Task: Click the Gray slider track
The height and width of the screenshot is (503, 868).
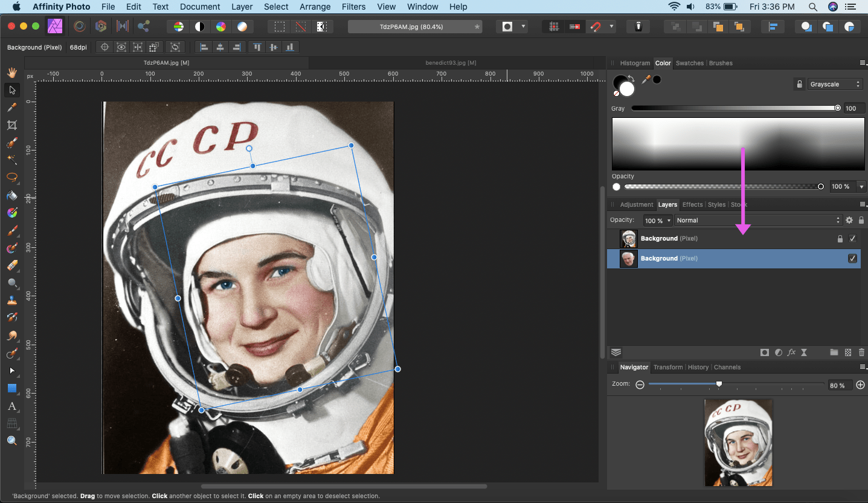Action: tap(734, 108)
